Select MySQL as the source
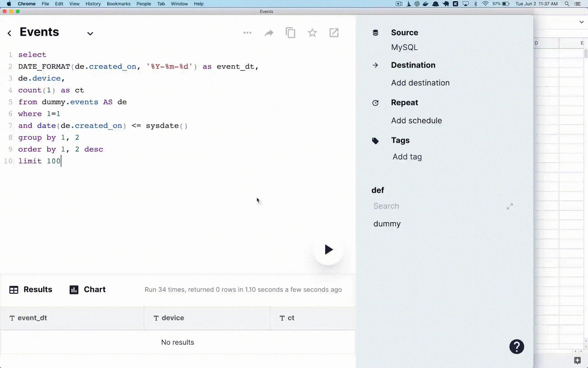The height and width of the screenshot is (368, 588). pyautogui.click(x=404, y=47)
